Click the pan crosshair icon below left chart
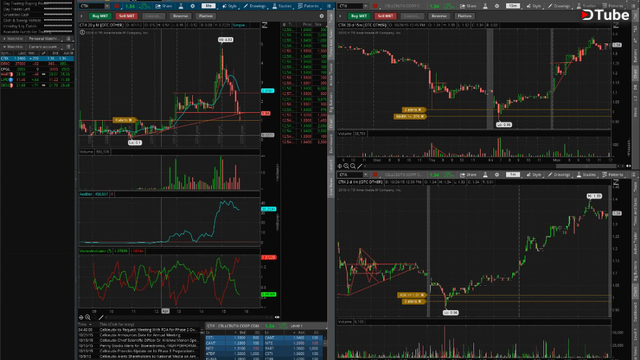 pyautogui.click(x=81, y=317)
